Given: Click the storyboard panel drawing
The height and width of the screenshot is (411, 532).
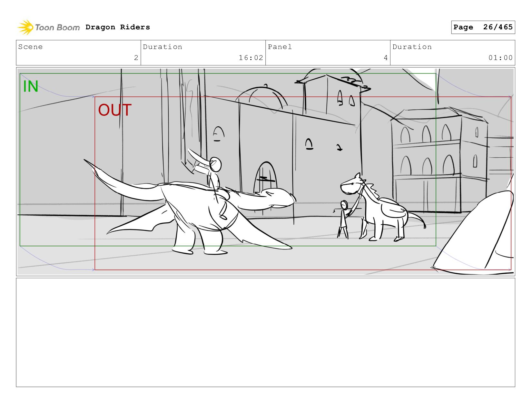Looking at the screenshot, I should [265, 171].
